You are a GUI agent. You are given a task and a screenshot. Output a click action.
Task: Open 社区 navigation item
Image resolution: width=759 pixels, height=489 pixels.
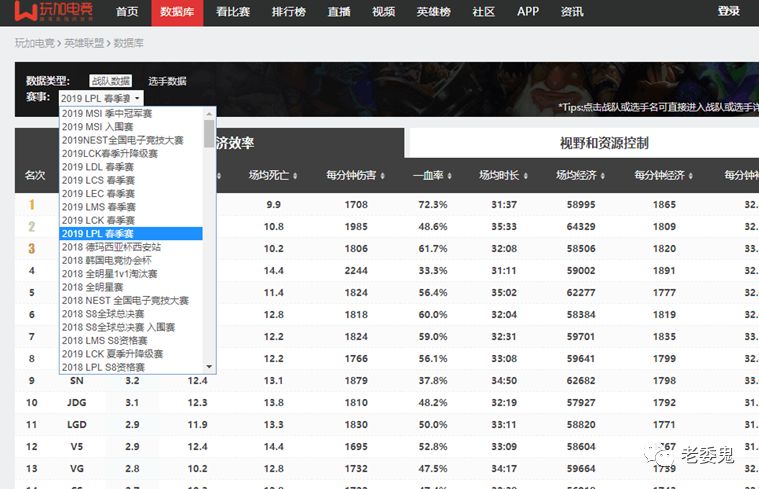(484, 12)
